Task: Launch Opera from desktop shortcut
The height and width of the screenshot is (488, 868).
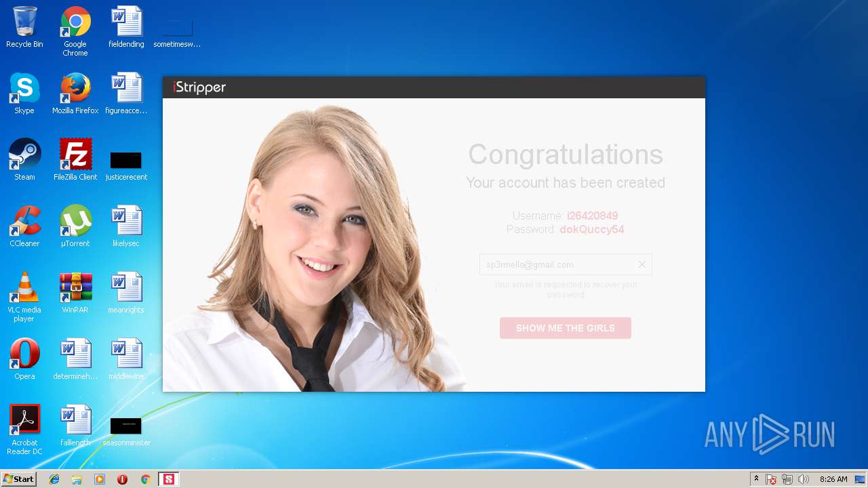Action: pyautogui.click(x=24, y=359)
